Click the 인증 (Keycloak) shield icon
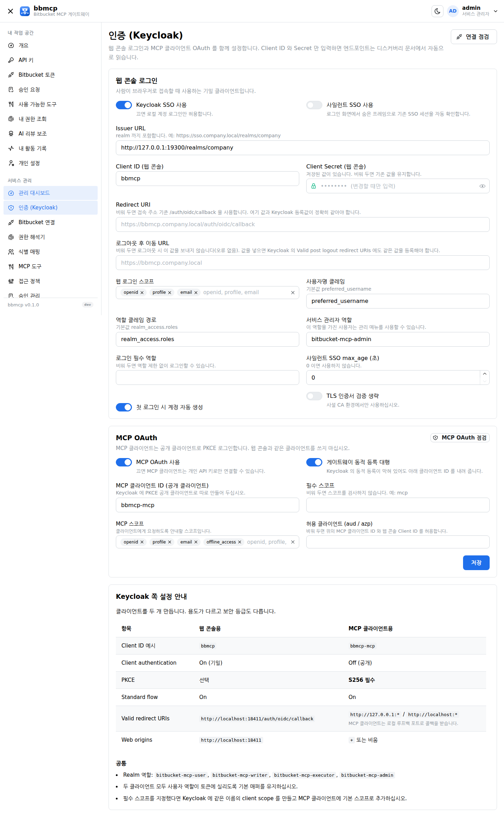Image resolution: width=504 pixels, height=824 pixels. (x=11, y=208)
